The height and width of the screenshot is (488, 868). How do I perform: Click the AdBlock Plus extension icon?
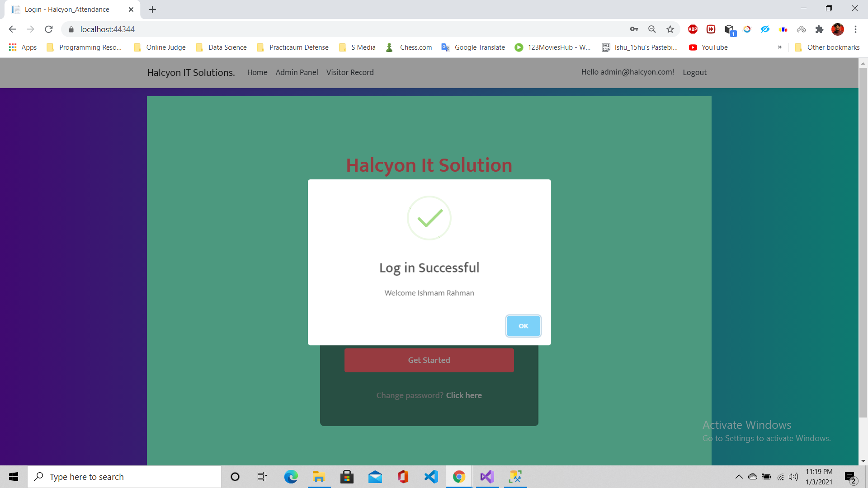(x=693, y=29)
